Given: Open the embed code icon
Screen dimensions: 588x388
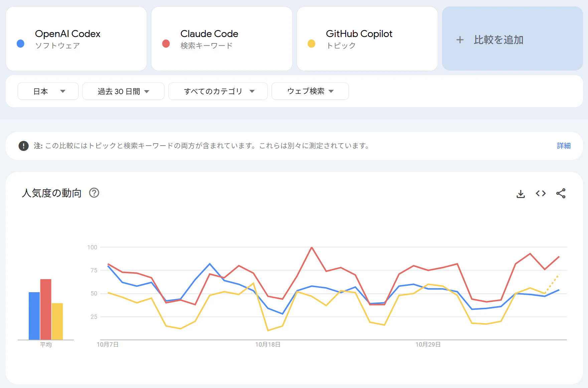Looking at the screenshot, I should click(541, 193).
